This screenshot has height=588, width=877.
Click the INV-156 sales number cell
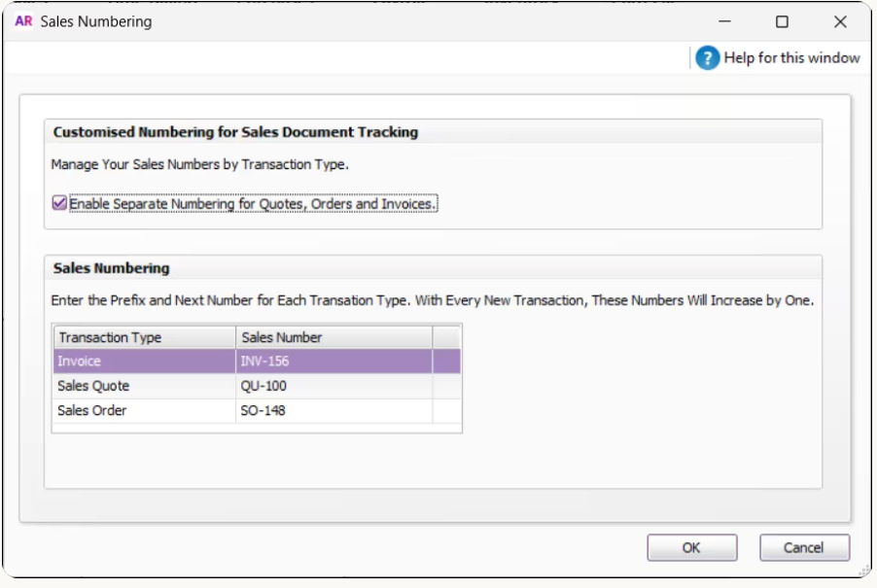[x=333, y=362]
